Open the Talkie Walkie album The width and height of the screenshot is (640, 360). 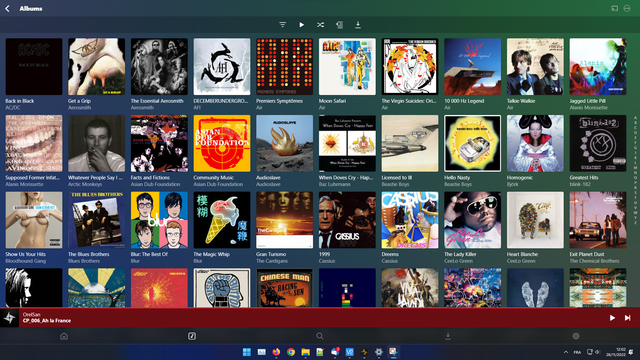point(535,67)
